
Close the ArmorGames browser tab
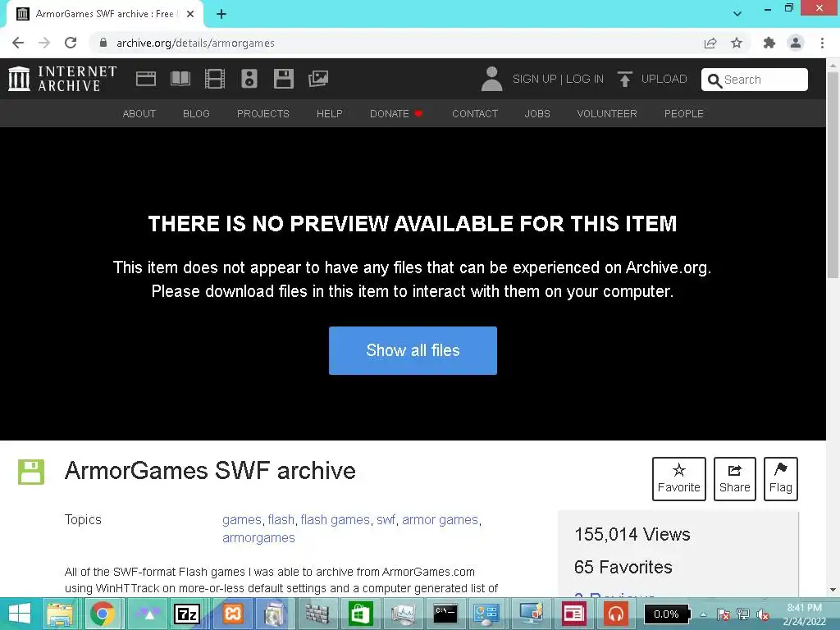[x=190, y=15]
